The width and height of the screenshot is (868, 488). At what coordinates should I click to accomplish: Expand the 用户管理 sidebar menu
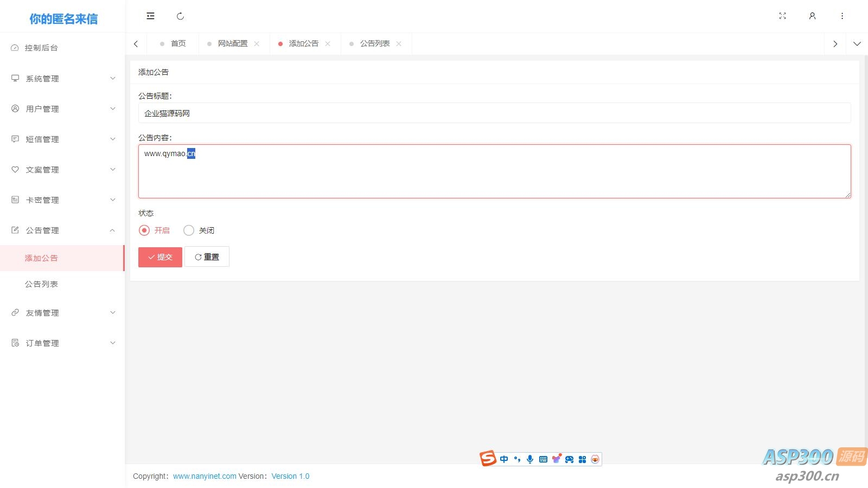pos(62,109)
